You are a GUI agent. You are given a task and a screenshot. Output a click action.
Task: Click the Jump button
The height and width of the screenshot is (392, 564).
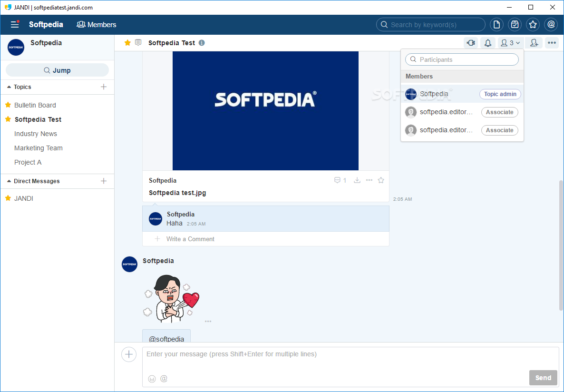click(x=57, y=70)
